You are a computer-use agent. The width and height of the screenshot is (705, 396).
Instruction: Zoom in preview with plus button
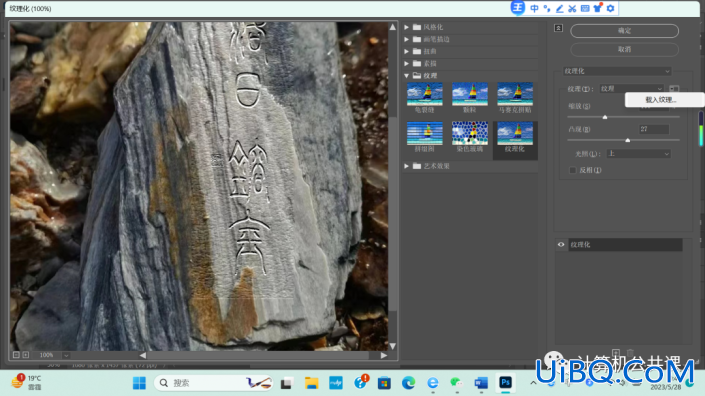(x=26, y=355)
